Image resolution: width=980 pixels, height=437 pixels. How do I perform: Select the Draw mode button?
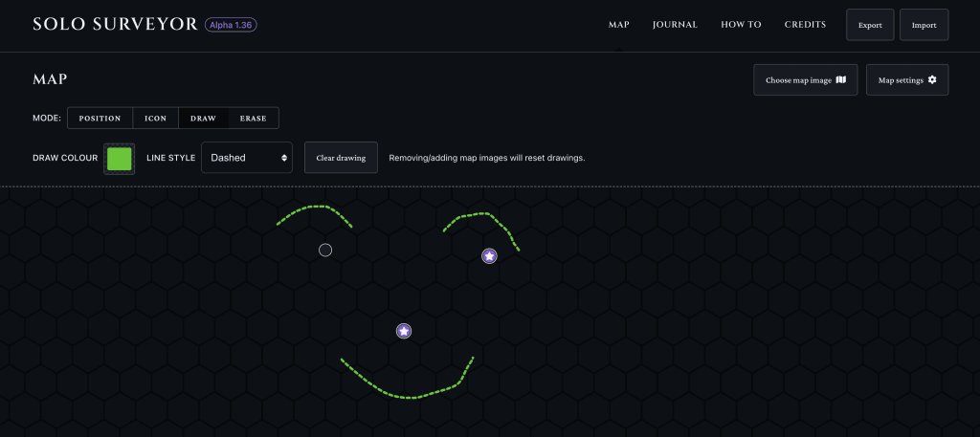203,119
